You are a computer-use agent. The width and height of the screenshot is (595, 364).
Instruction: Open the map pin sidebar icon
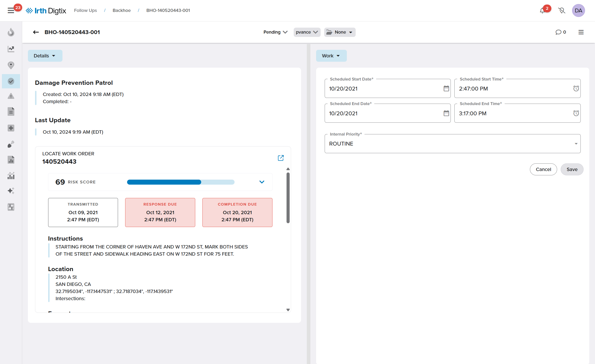[11, 65]
